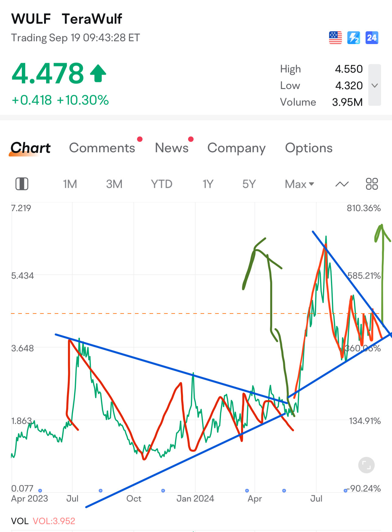
Task: Expand the High Low Volume details chevron
Action: (x=375, y=85)
